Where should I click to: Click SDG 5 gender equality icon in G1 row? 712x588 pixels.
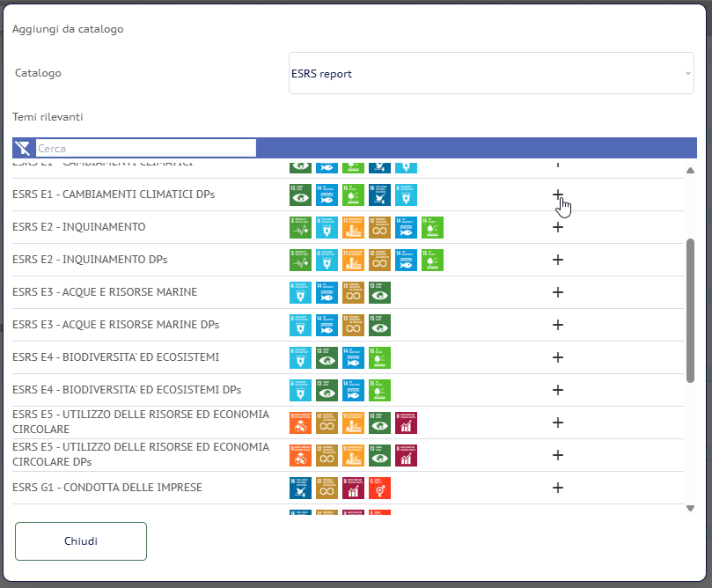pos(379,488)
